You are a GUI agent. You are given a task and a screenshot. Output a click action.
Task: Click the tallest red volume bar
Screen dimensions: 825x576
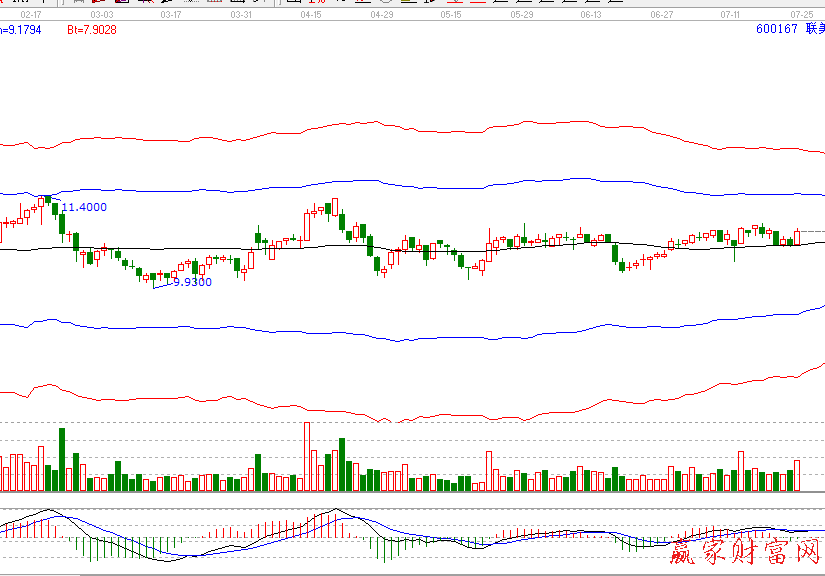pos(307,456)
